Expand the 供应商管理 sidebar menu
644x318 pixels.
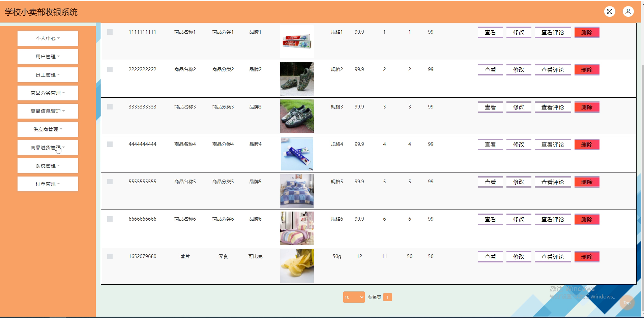[48, 129]
